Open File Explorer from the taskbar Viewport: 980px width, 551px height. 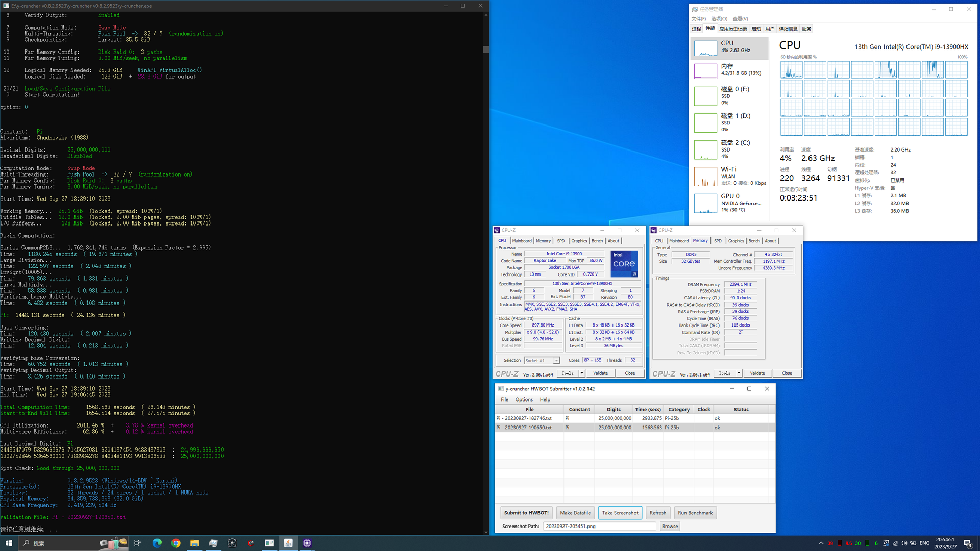tap(194, 543)
